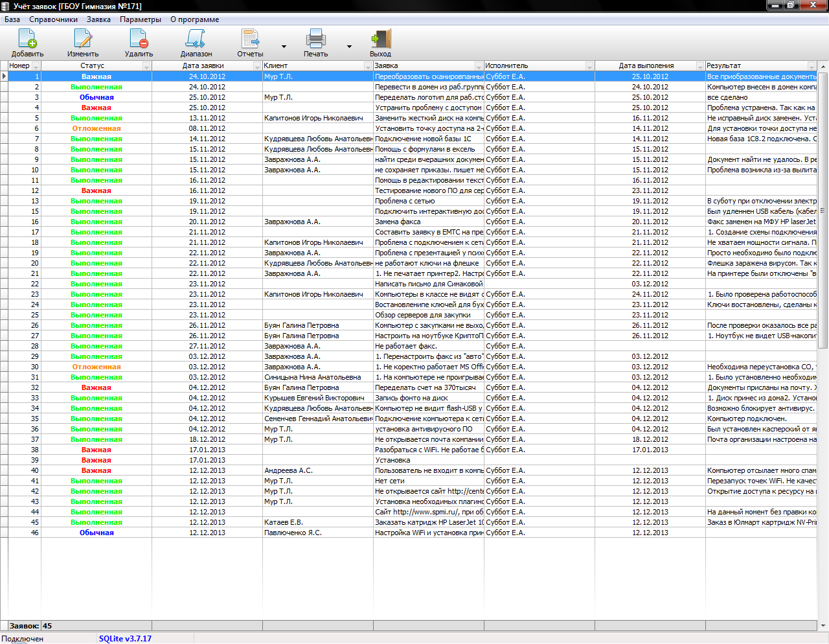
Task: Select row number 20 in Номер column
Action: click(x=25, y=263)
